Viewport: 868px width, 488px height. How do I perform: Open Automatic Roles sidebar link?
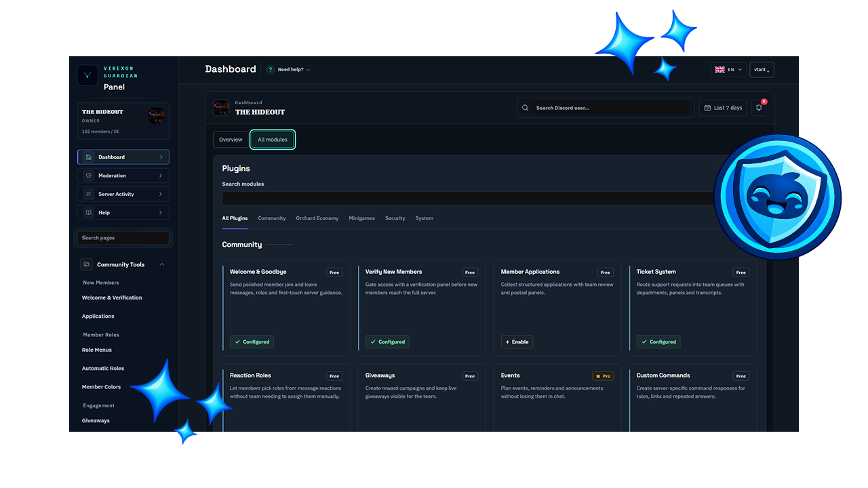103,368
